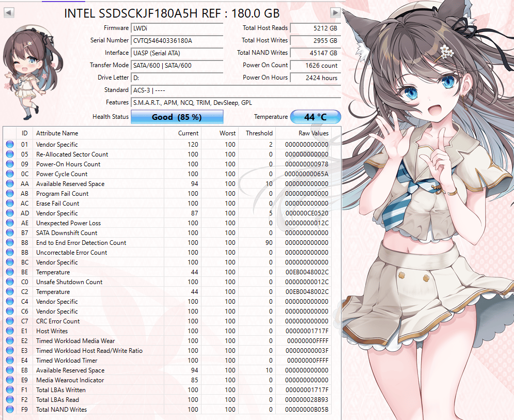
Task: Click status icon for Unsafe Shutdown Count
Action: [10, 282]
